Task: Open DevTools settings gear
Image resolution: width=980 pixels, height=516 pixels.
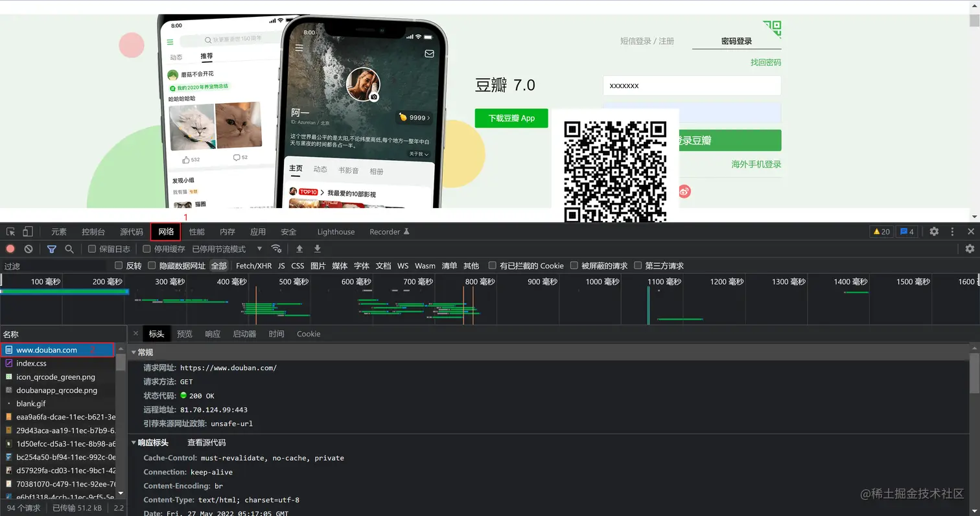Action: click(934, 231)
